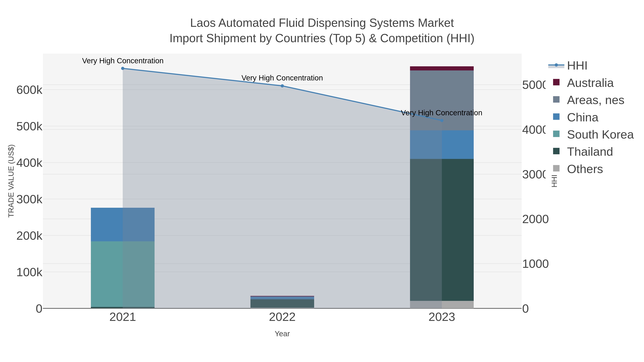Click the chart title text
Screen dimensions: 644x362
[x=322, y=30]
